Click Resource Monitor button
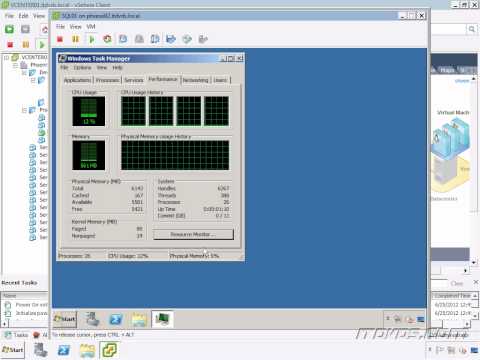 coord(193,235)
